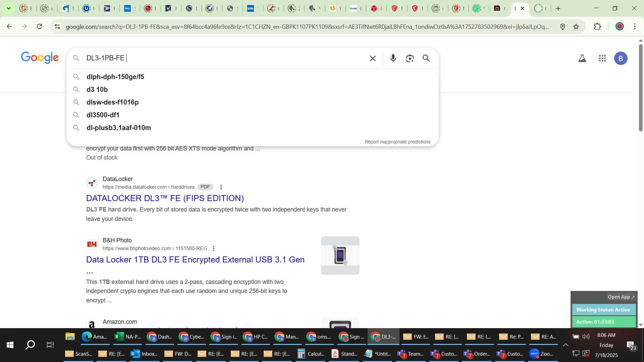The width and height of the screenshot is (644, 362).
Task: Close the active browser tab
Action: (x=522, y=8)
